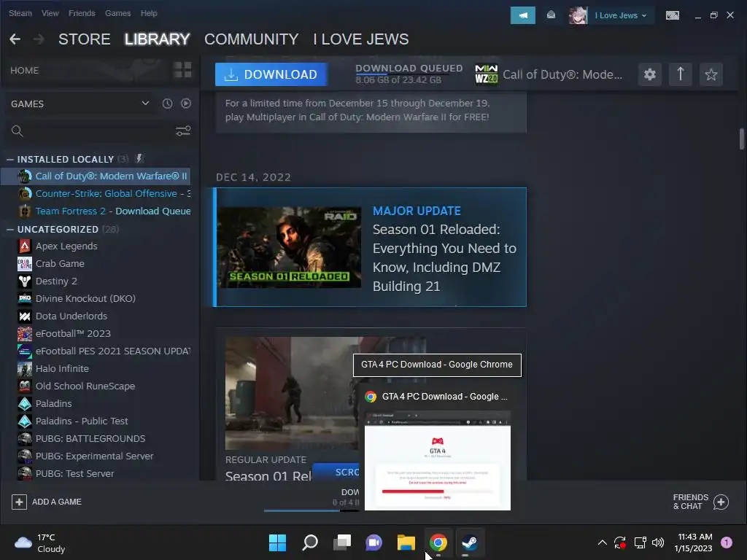Click the Dota Underlords icon
The image size is (747, 560).
[25, 316]
